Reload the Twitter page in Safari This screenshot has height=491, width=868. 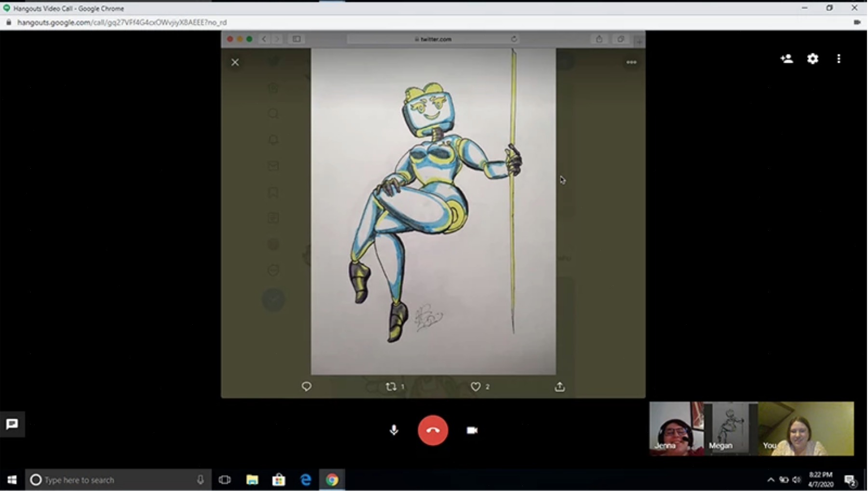pos(514,39)
